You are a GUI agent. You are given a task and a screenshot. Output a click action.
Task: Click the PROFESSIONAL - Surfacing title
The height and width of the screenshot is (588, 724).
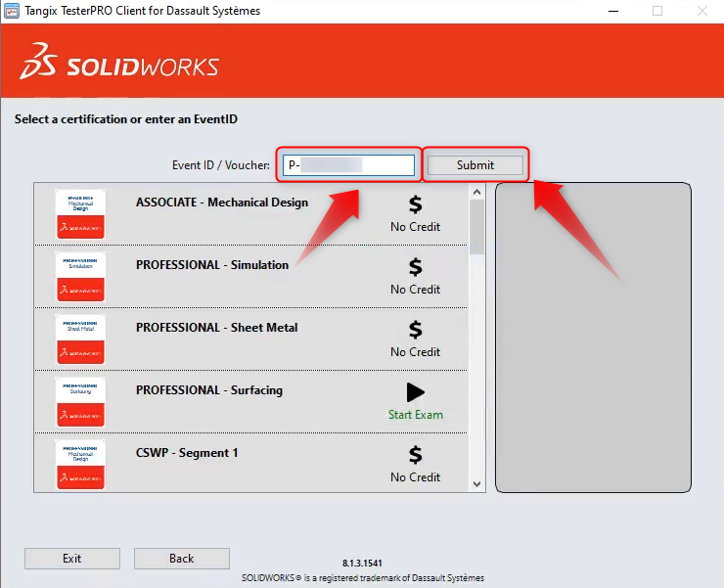209,390
